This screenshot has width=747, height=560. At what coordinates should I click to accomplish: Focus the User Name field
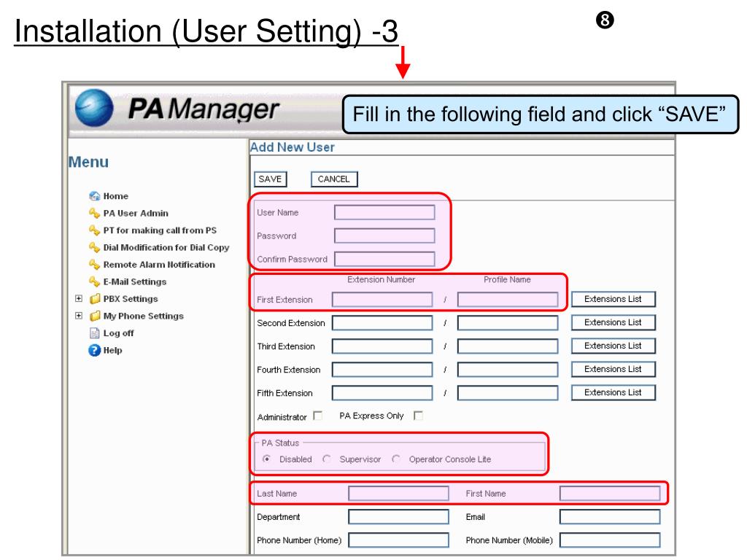click(x=384, y=212)
